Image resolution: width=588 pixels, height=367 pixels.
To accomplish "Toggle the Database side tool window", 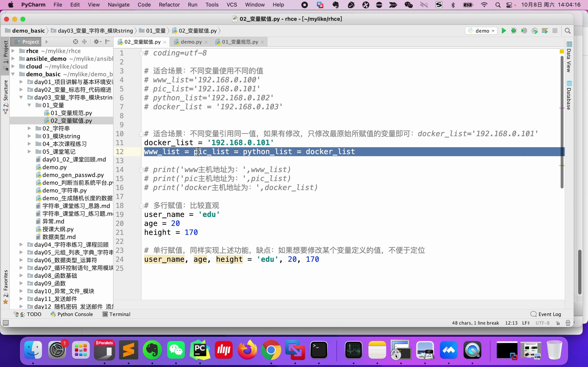I will click(569, 96).
